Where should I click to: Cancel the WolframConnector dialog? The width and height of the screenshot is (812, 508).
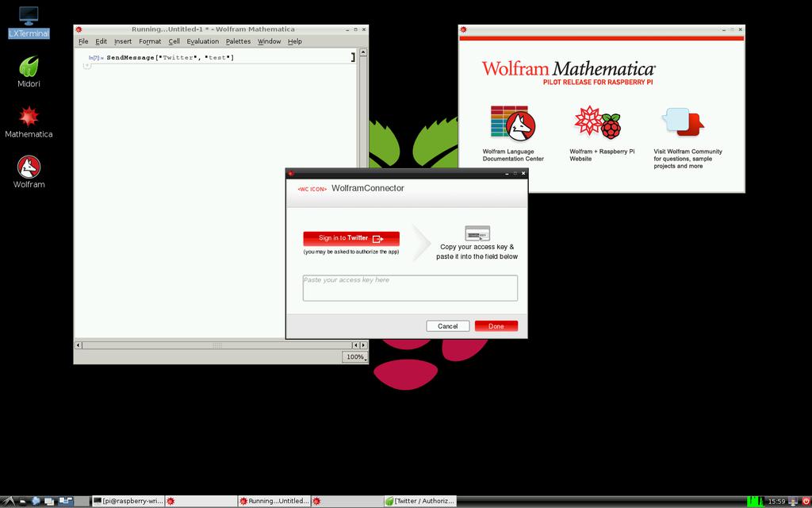(447, 326)
